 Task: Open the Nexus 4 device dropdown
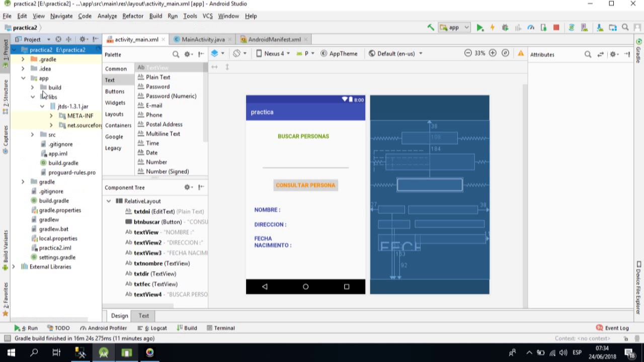pyautogui.click(x=273, y=53)
